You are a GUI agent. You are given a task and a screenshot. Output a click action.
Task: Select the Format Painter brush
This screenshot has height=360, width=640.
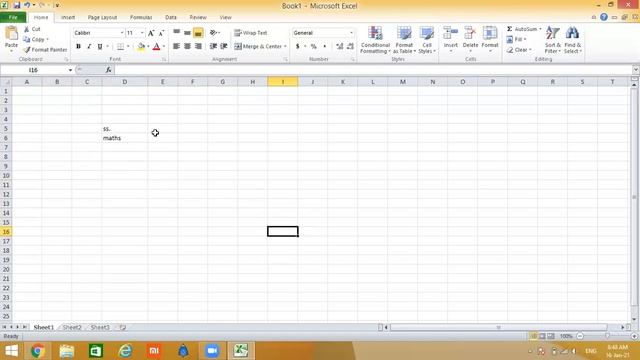(x=27, y=50)
